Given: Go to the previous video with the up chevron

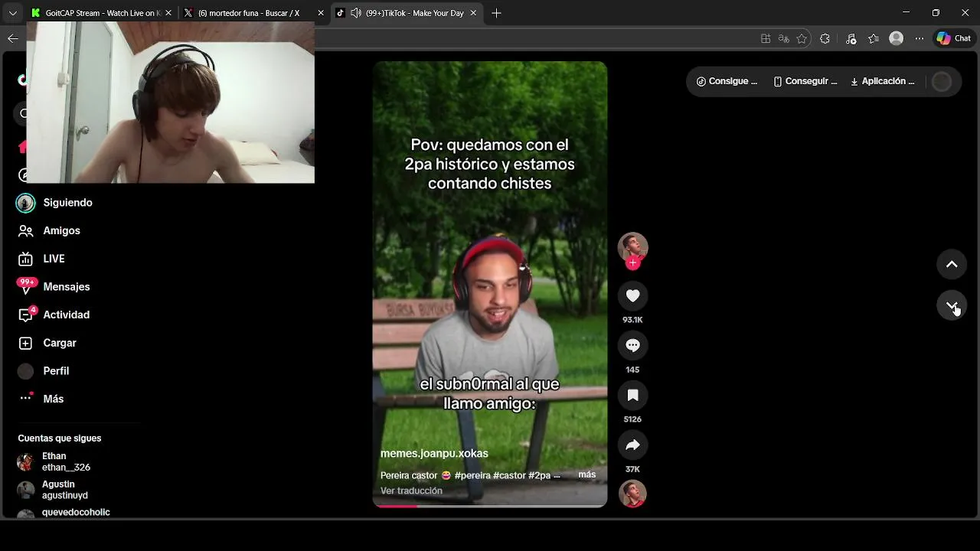Looking at the screenshot, I should coord(952,264).
